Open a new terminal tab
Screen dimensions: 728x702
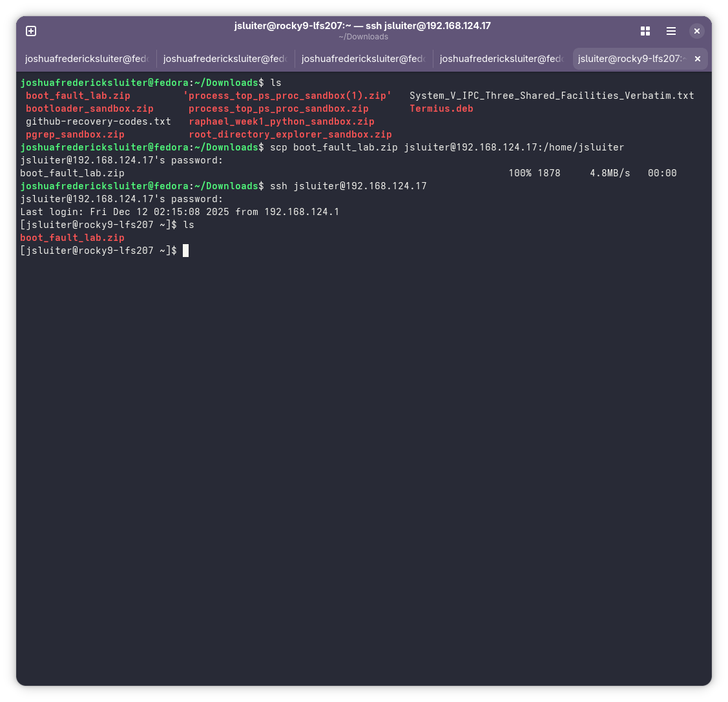pos(30,30)
